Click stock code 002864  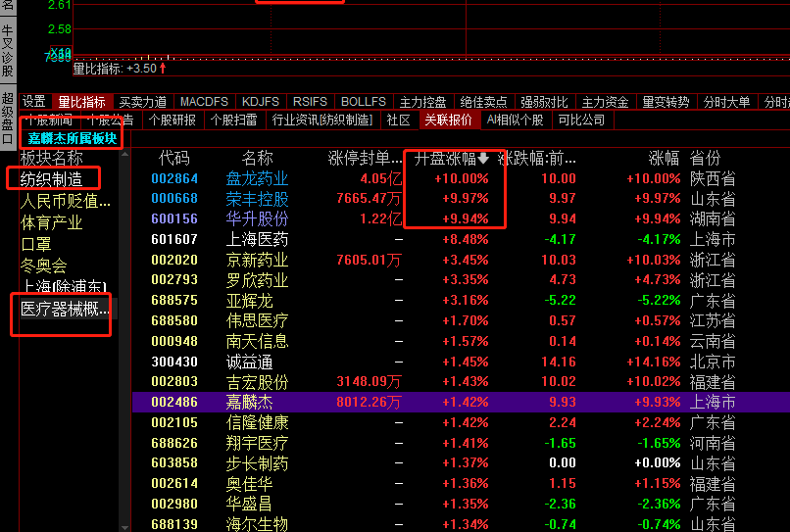coord(174,178)
